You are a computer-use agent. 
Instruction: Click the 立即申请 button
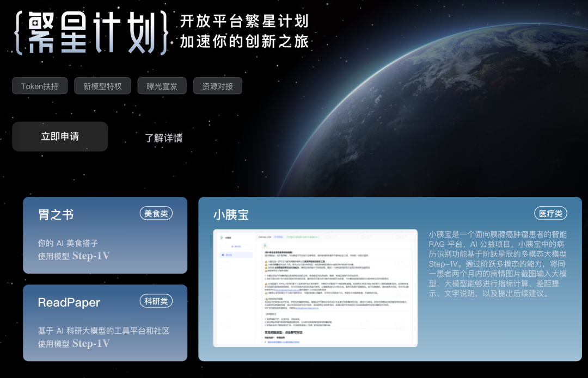[60, 137]
